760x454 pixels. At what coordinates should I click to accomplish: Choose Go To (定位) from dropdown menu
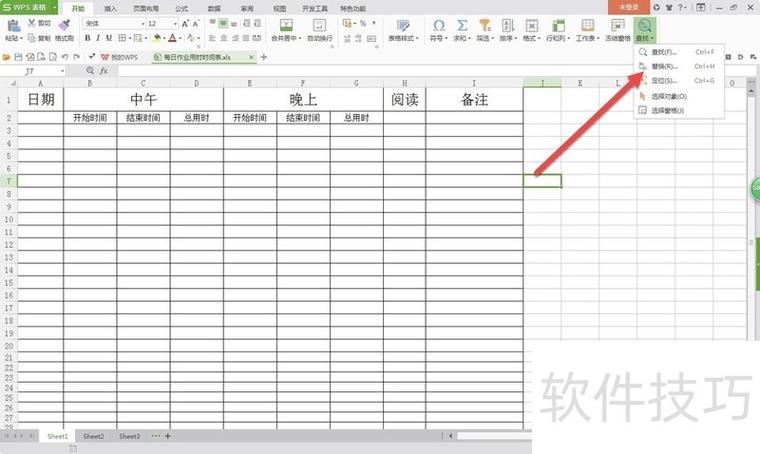pyautogui.click(x=679, y=80)
